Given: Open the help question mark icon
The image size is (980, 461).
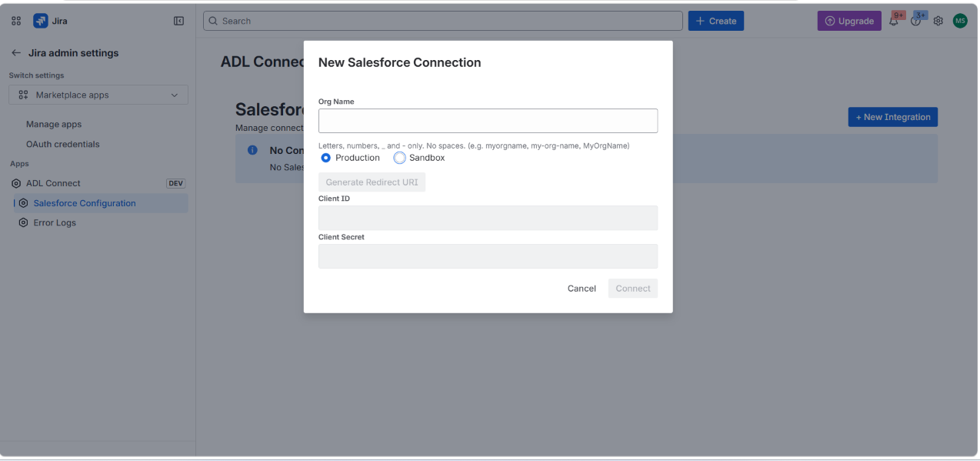Looking at the screenshot, I should pos(915,21).
